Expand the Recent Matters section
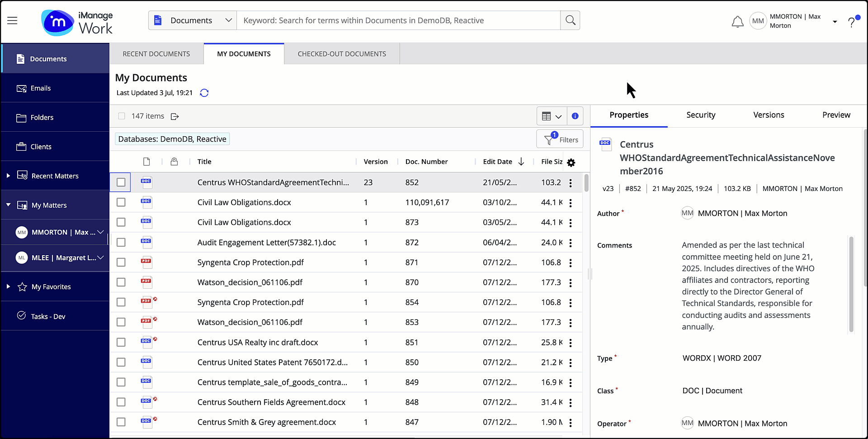868x439 pixels. pos(9,176)
